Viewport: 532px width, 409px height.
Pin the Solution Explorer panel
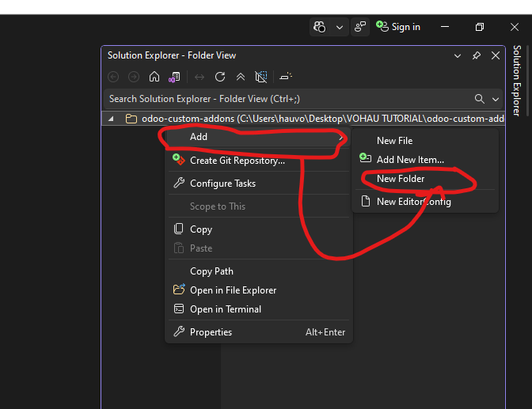click(x=476, y=56)
